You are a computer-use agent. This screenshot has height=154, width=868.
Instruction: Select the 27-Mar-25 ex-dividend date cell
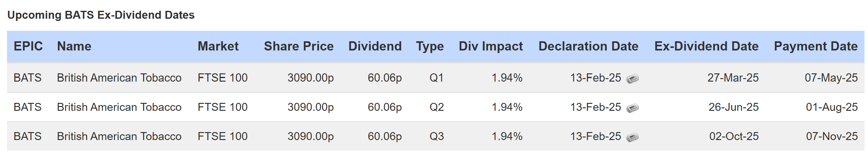(733, 78)
